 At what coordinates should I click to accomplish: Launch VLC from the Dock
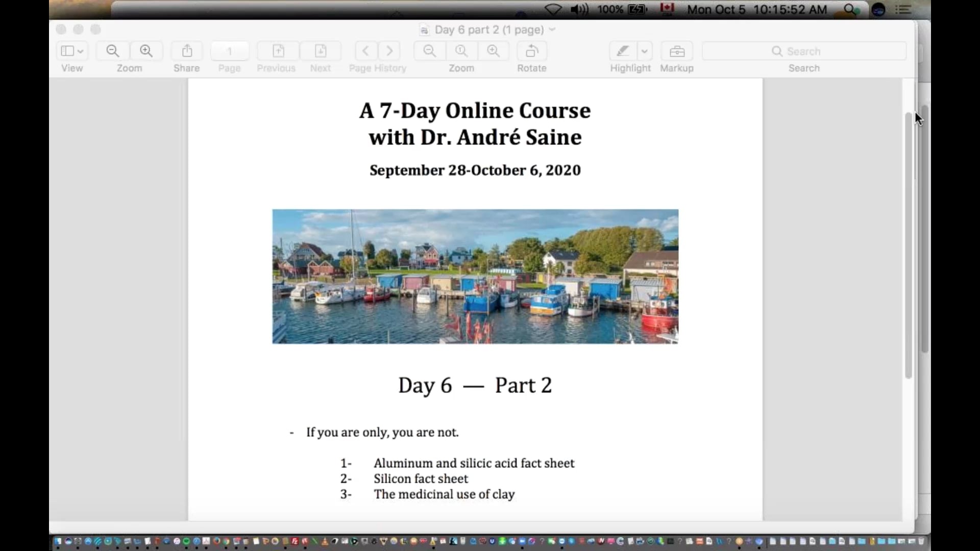tap(325, 542)
